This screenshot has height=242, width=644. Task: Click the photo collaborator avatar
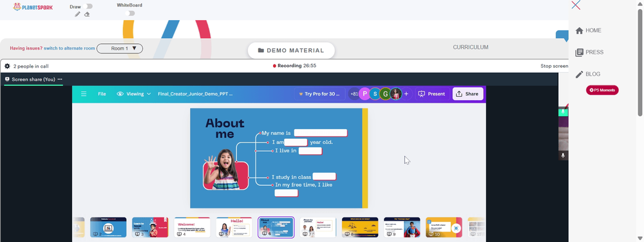pos(396,94)
